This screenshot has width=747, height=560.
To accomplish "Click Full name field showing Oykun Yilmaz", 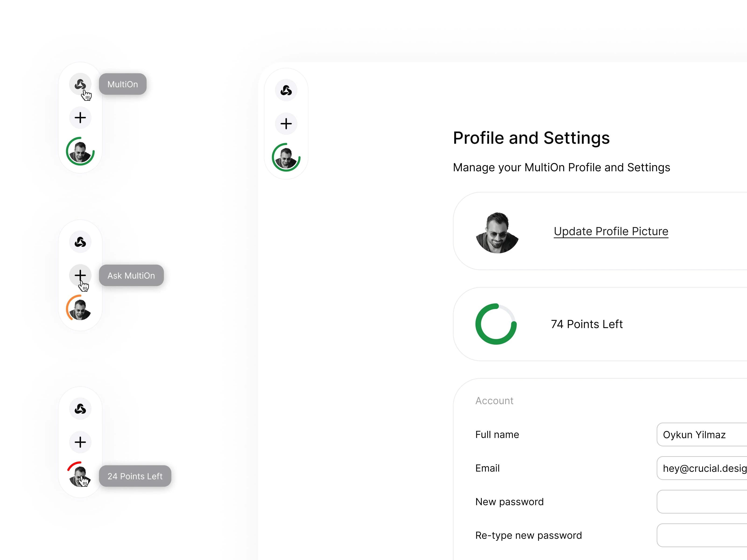I will pyautogui.click(x=702, y=434).
